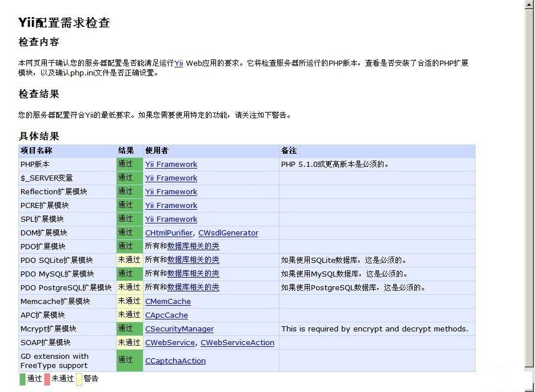Click Yii Framework link for Reflection扩展模块
Image resolution: width=535 pixels, height=392 pixels.
point(171,191)
